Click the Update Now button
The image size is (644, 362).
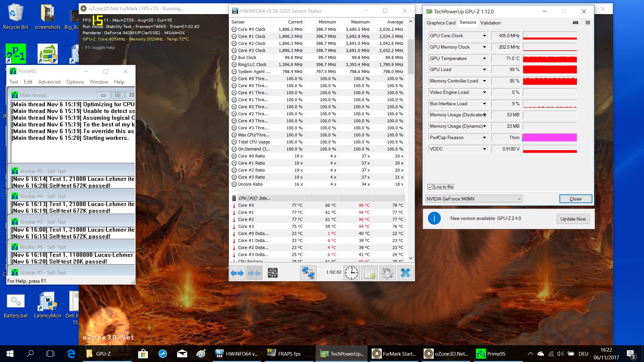573,219
